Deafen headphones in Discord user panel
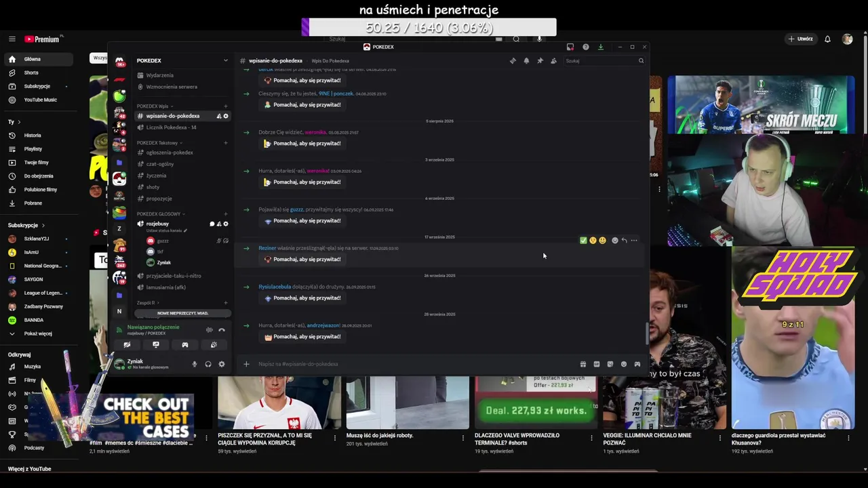 point(208,364)
